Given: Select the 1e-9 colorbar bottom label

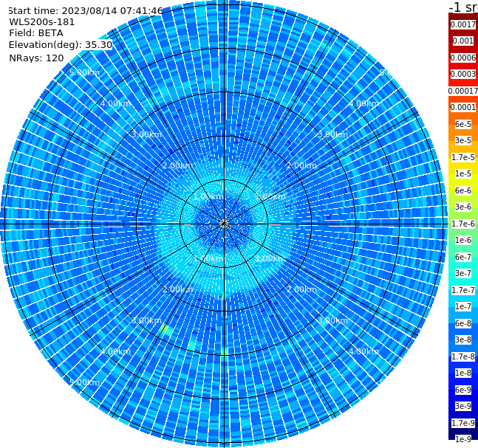Looking at the screenshot, I should (463, 439).
